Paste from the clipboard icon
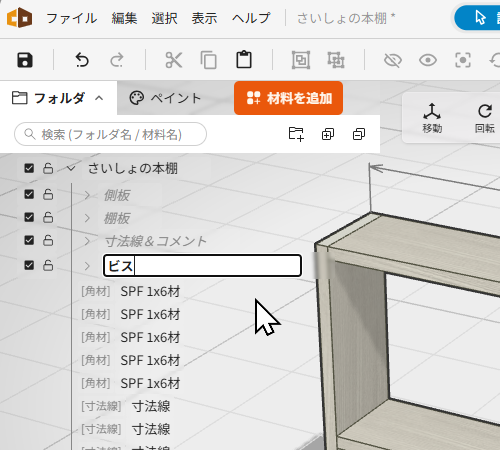500x450 pixels. (244, 60)
